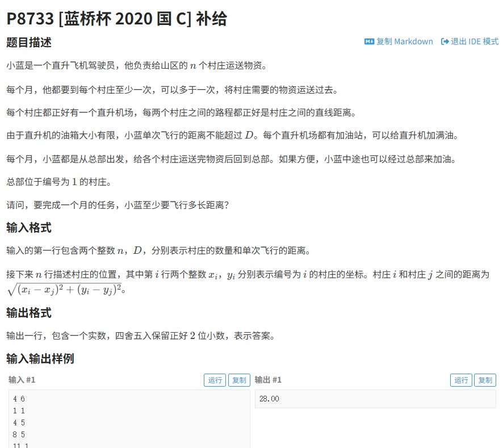The image size is (503, 448).
Task: Click the paragraph starting with 每个村庄都正好有一个直升机场
Action: pos(181,112)
